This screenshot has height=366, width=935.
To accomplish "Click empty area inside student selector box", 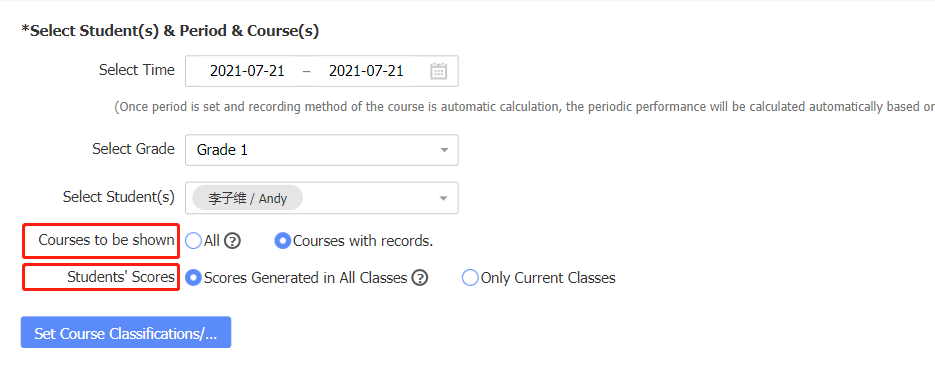I will [370, 198].
